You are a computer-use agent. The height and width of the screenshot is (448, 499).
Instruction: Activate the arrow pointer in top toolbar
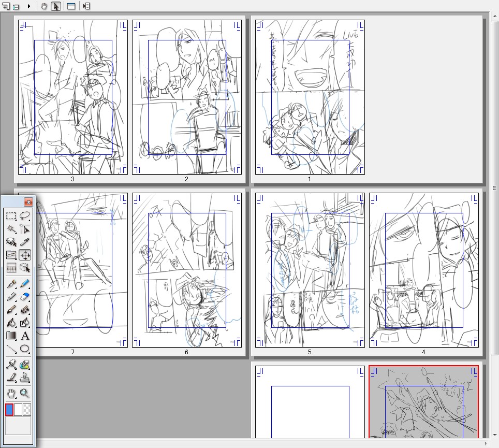coord(56,6)
